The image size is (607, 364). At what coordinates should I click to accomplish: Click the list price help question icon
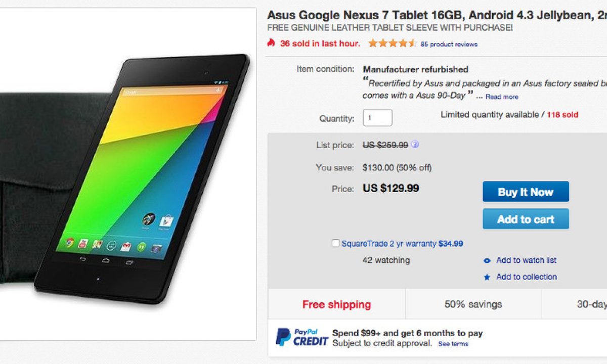pos(415,145)
